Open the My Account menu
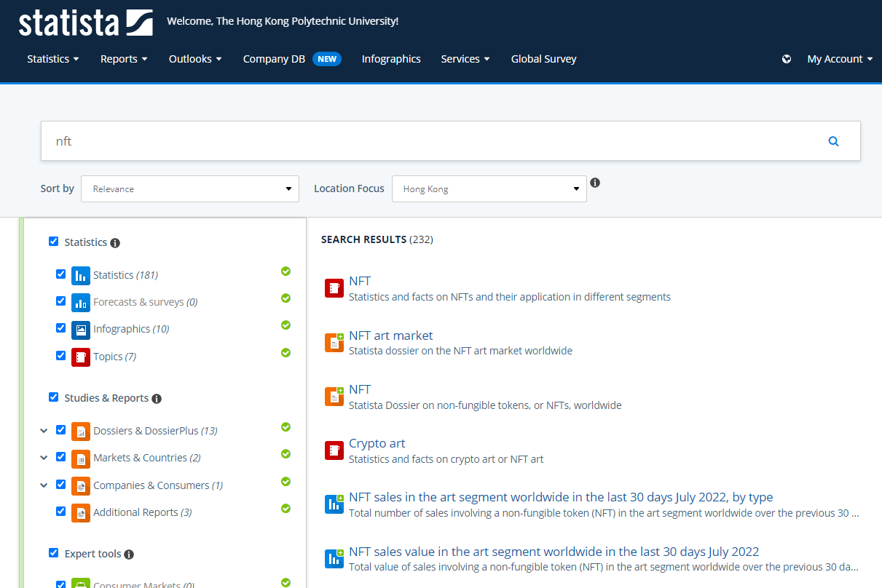This screenshot has height=588, width=882. click(840, 59)
